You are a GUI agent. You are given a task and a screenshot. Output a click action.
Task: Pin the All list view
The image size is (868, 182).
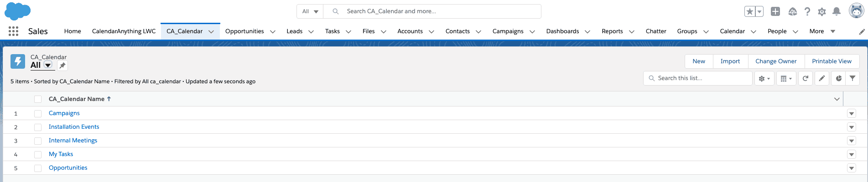click(x=62, y=66)
